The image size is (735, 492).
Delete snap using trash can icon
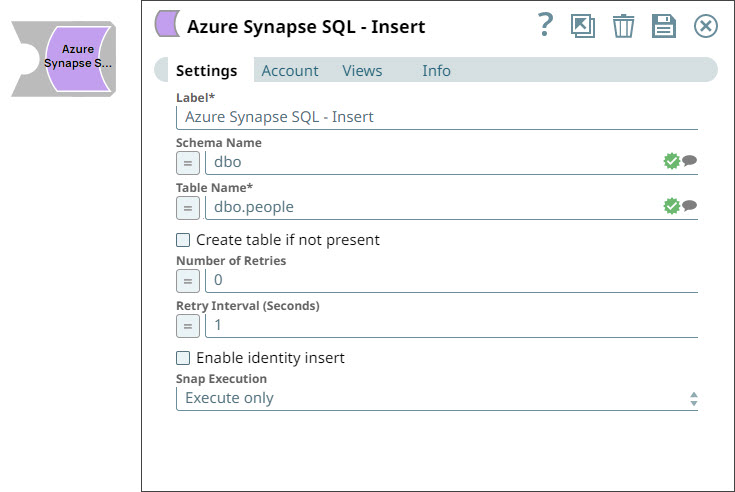[623, 26]
